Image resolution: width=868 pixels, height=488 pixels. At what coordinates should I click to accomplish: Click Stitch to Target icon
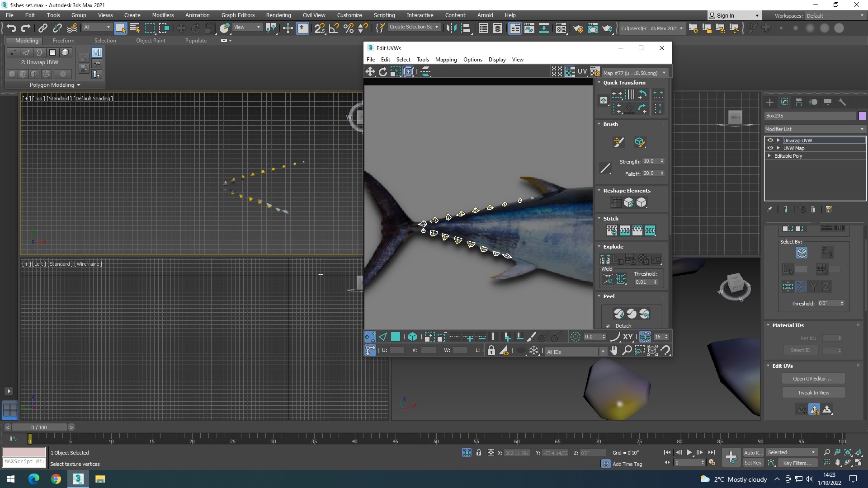click(x=612, y=230)
